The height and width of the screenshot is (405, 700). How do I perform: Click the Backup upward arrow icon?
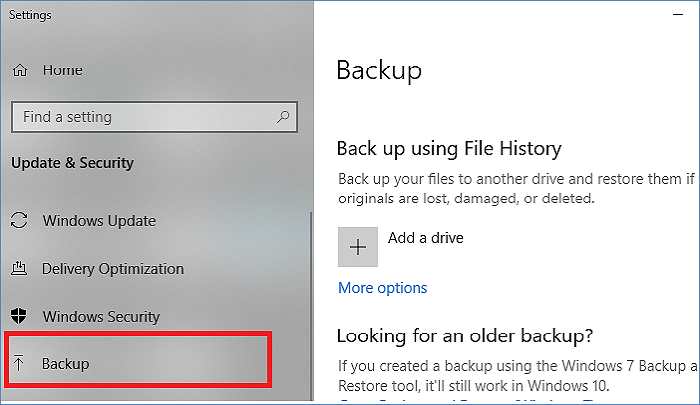[19, 364]
